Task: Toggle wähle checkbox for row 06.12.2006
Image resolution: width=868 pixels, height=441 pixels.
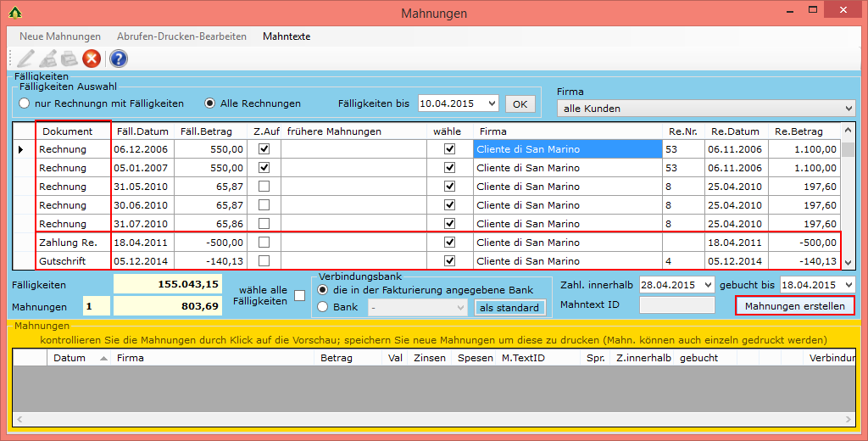Action: [449, 149]
